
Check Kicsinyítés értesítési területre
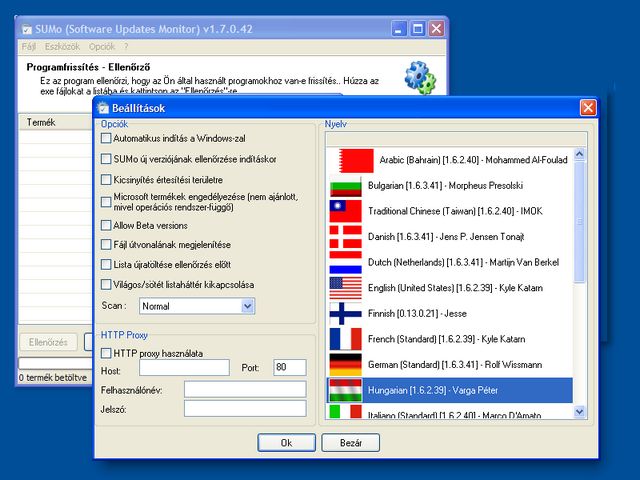[x=106, y=180]
